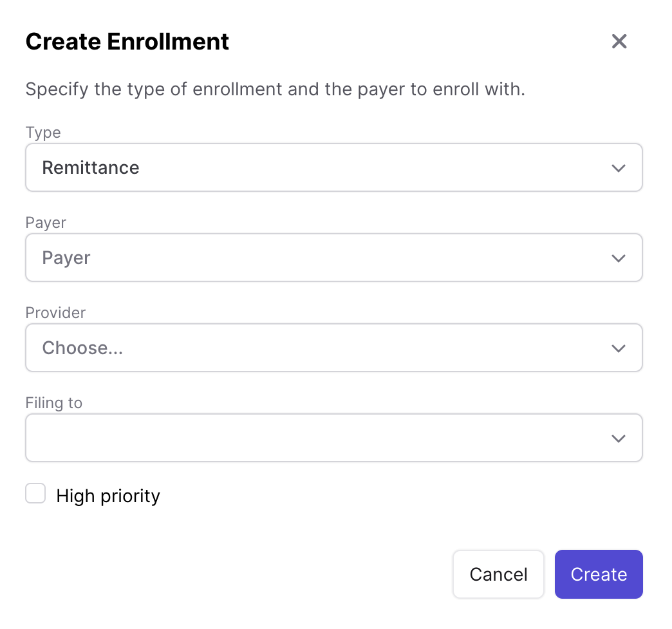This screenshot has width=672, height=629.
Task: Click the chevron on the Payer dropdown
Action: [619, 258]
